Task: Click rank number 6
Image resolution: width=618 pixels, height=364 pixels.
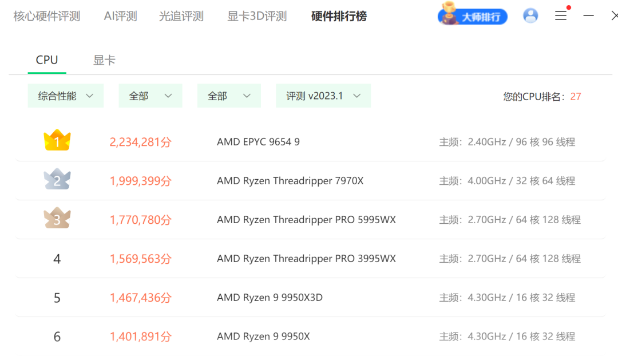Action: click(x=57, y=337)
